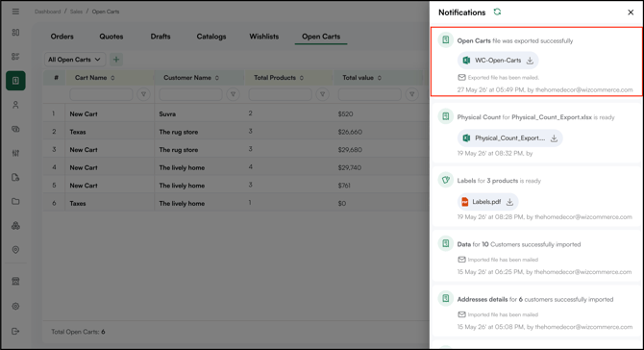This screenshot has width=644, height=350.
Task: Open the Physical_Count_Export file chip
Action: pyautogui.click(x=509, y=138)
